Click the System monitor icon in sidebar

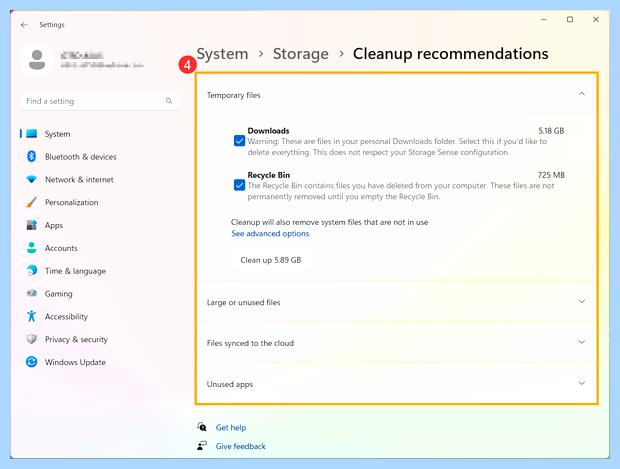(x=32, y=134)
